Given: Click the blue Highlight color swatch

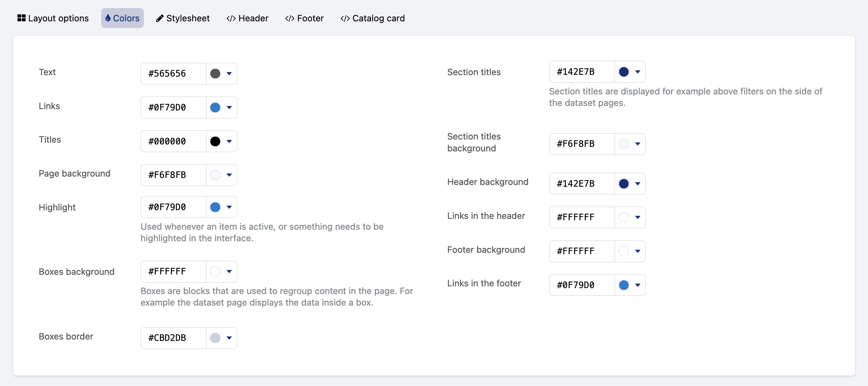Looking at the screenshot, I should pos(215,207).
